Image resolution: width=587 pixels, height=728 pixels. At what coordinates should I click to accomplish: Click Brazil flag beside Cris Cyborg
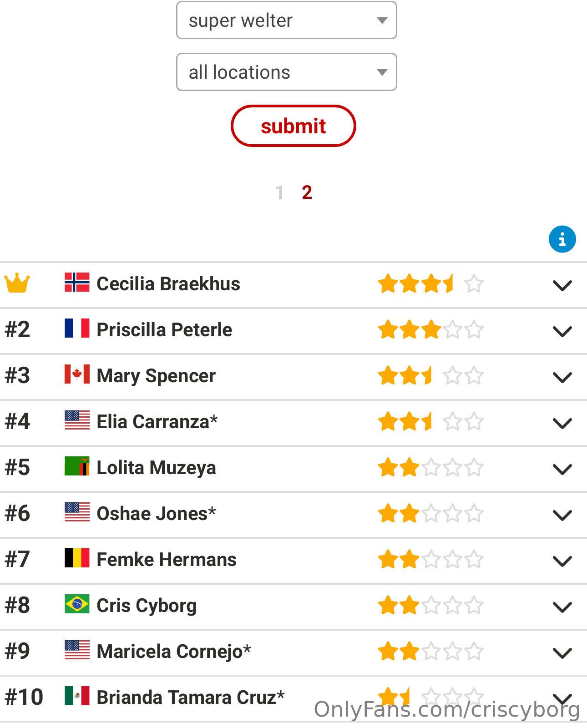(x=77, y=604)
